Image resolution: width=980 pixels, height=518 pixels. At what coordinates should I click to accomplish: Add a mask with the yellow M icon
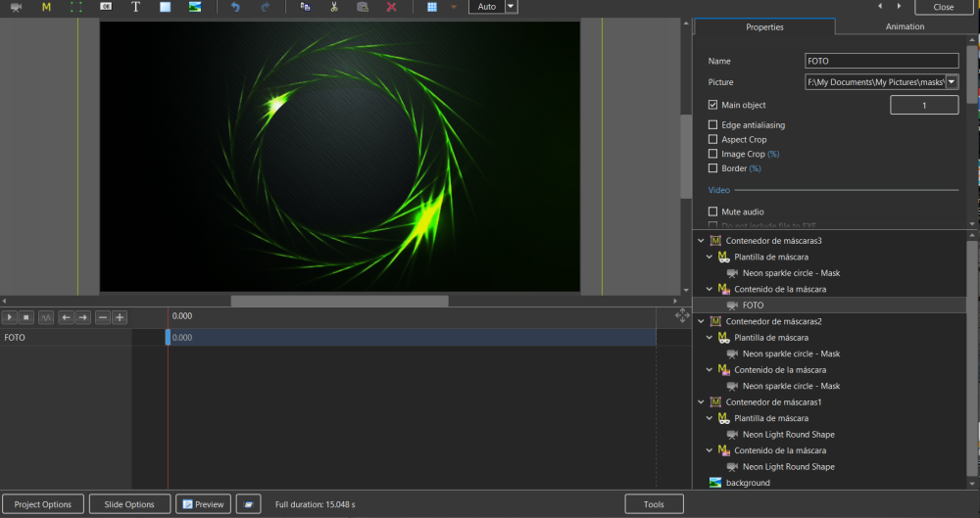click(x=46, y=7)
